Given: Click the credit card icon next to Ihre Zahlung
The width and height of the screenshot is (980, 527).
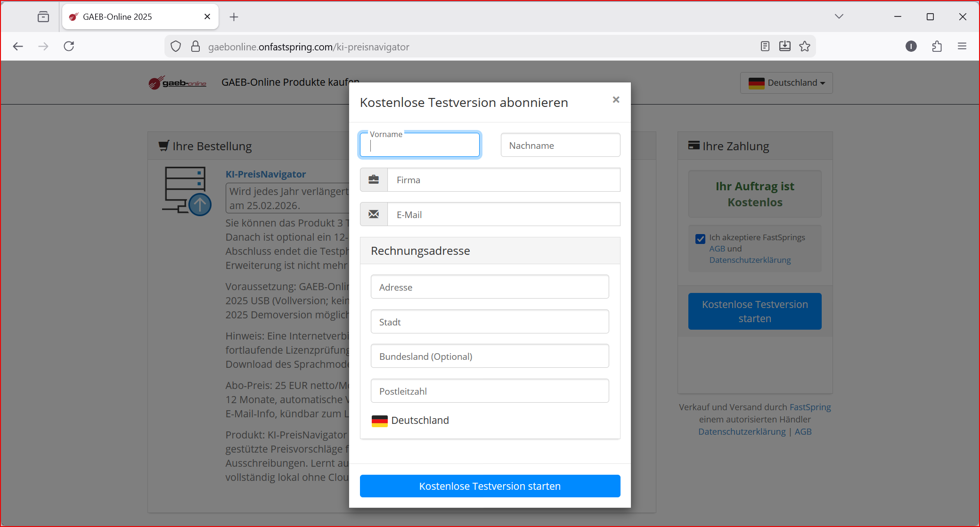Looking at the screenshot, I should [x=693, y=146].
